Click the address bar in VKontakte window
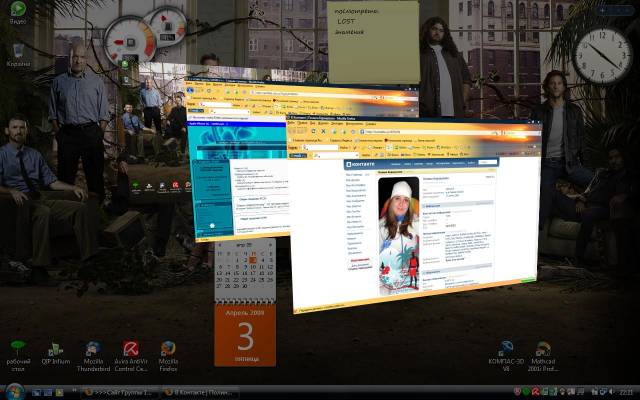The image size is (640, 400). [429, 132]
